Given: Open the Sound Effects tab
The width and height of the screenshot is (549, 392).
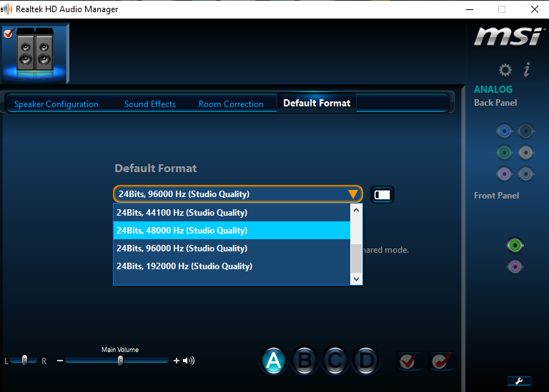Looking at the screenshot, I should (x=149, y=104).
